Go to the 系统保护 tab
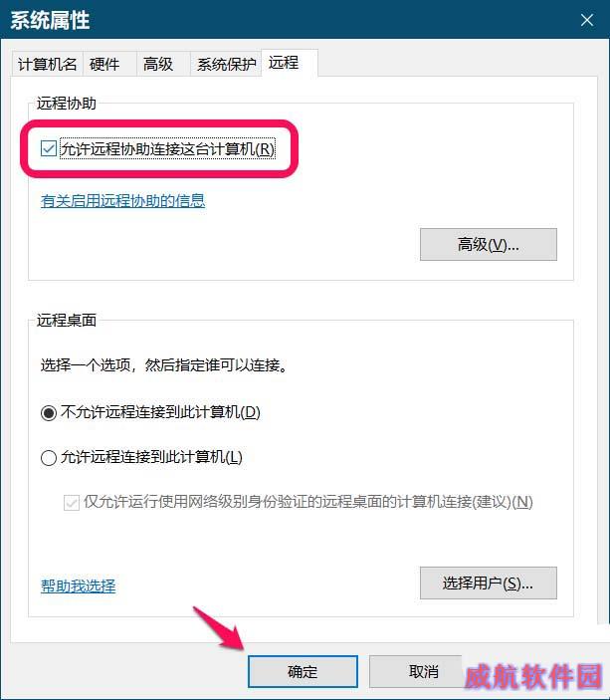The width and height of the screenshot is (610, 700). [226, 65]
